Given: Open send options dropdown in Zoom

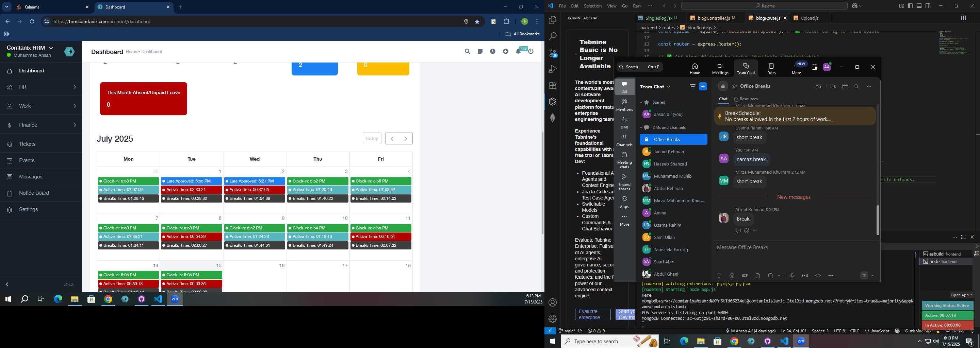Looking at the screenshot, I should click(872, 276).
